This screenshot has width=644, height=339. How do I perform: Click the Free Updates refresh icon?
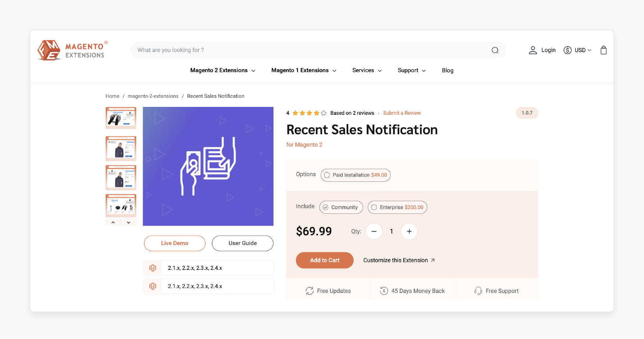[x=309, y=290]
